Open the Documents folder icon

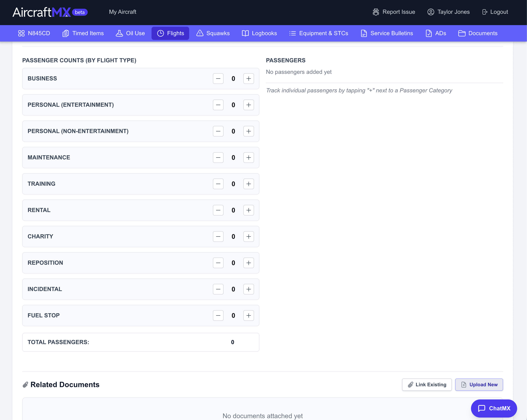point(462,33)
